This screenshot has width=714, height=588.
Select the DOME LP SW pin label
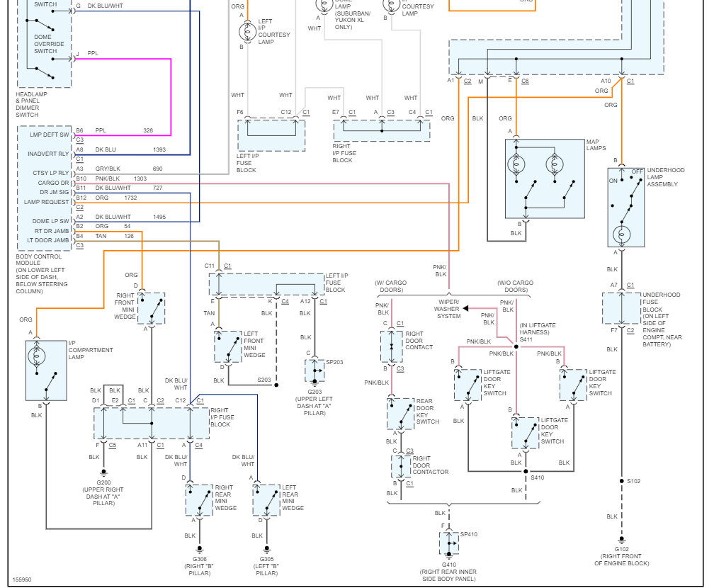pyautogui.click(x=50, y=221)
